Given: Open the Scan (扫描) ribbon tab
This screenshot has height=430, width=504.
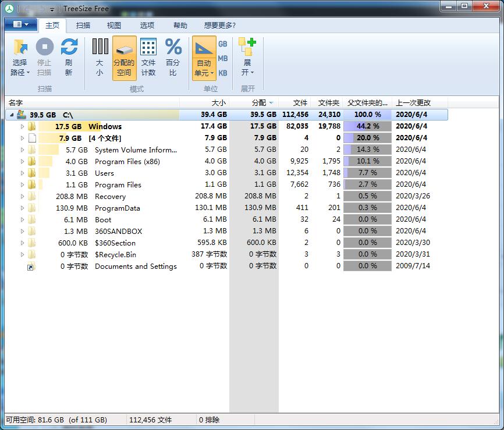Looking at the screenshot, I should click(x=83, y=26).
